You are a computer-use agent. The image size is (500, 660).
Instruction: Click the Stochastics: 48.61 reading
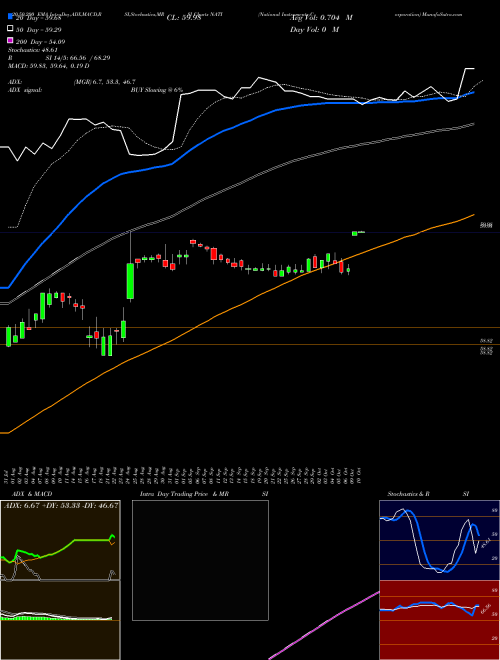[32, 50]
